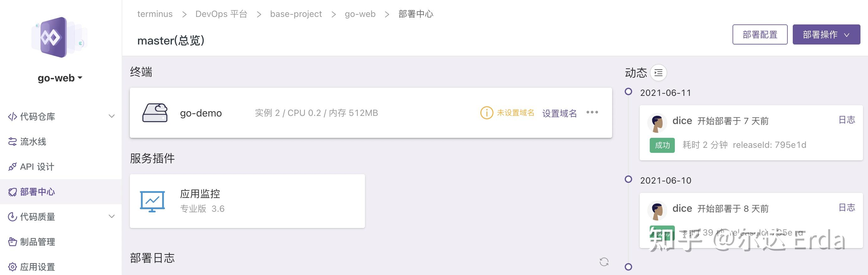Go to DevOps 平台 via breadcrumb
This screenshot has height=275, width=868.
(x=221, y=14)
